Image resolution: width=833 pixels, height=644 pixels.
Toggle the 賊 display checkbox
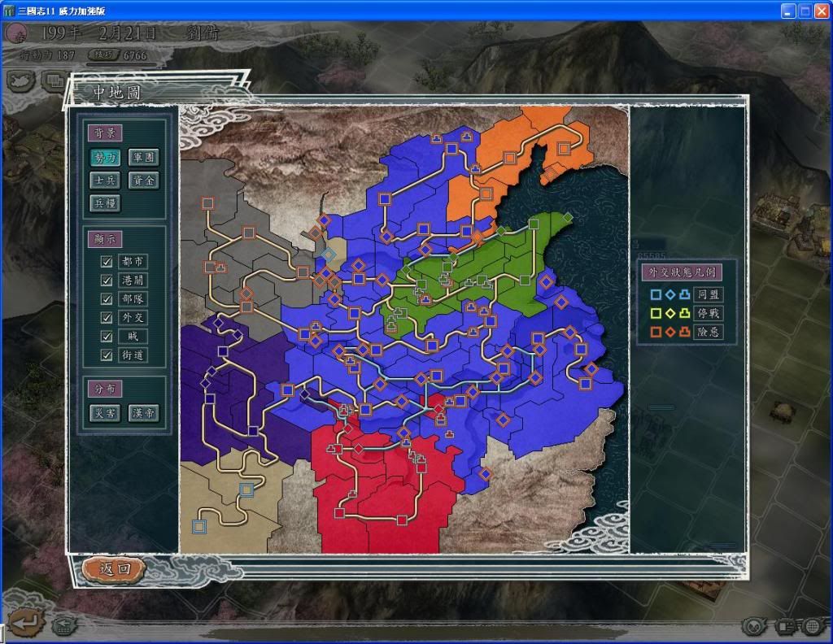coord(107,336)
